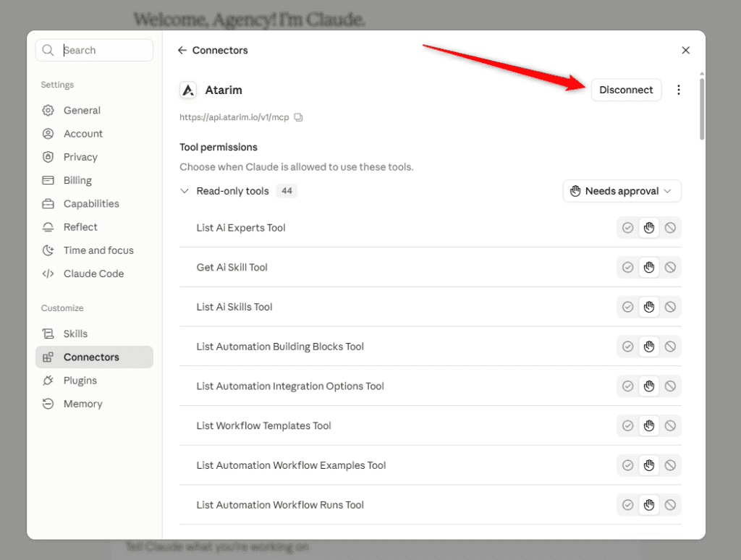Set List Automation Workflow Runs Tool to needs approval

pos(649,505)
